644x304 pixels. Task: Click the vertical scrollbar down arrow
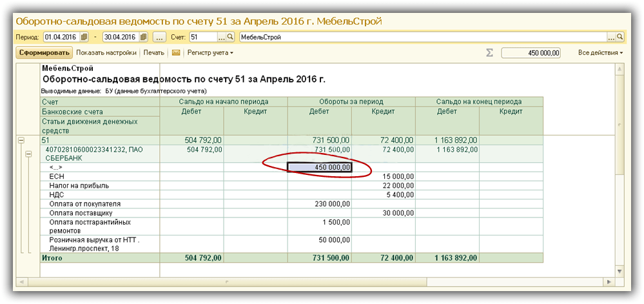[620, 271]
